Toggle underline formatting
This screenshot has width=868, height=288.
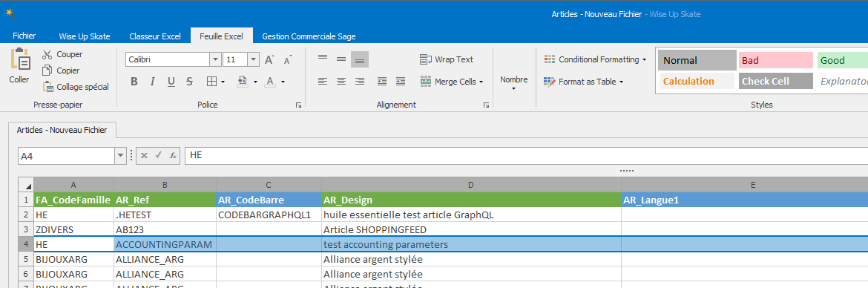171,82
